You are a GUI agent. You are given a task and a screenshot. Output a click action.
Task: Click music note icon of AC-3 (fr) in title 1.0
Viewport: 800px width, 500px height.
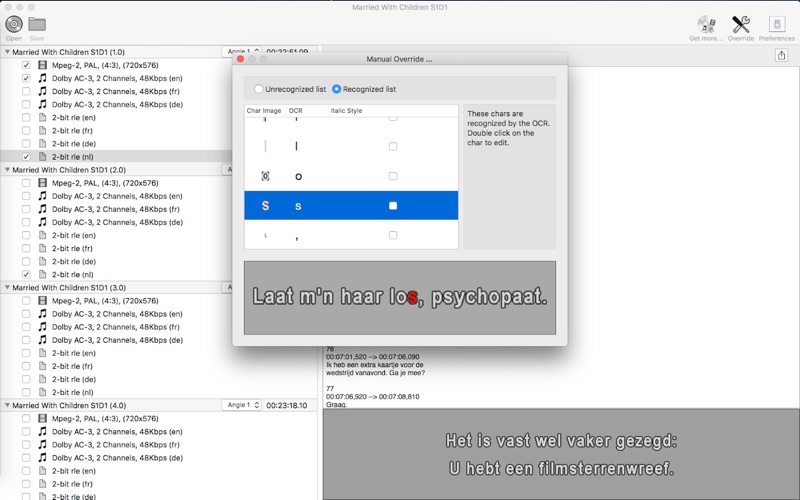click(x=43, y=91)
